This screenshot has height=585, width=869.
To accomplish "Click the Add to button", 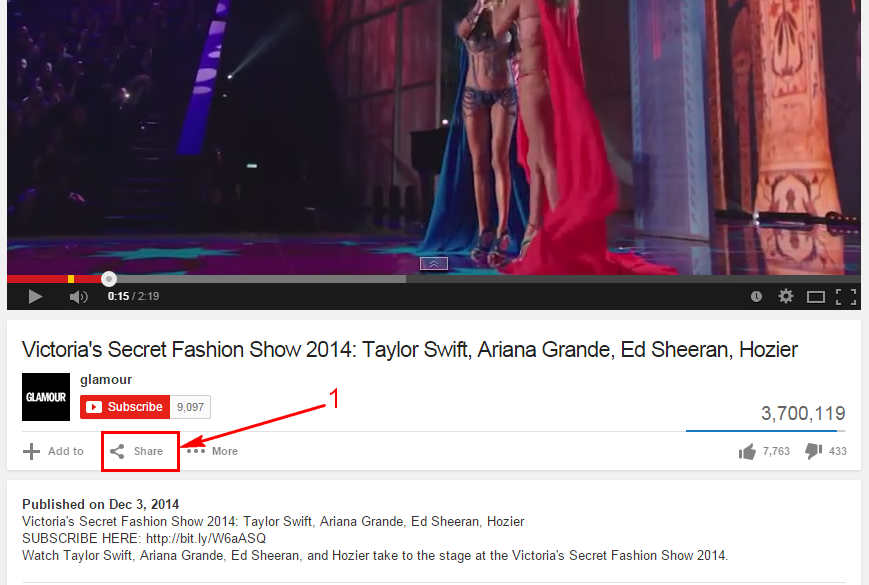I will [x=53, y=451].
